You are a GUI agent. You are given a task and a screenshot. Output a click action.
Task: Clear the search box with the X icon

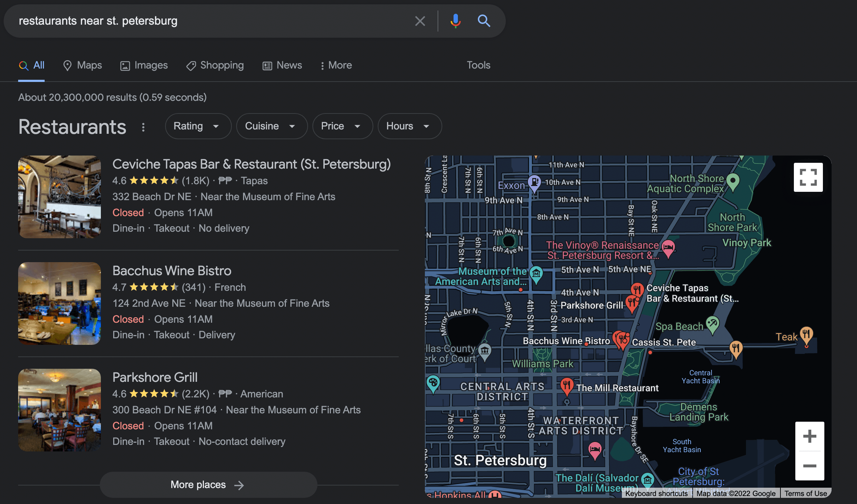pyautogui.click(x=420, y=21)
